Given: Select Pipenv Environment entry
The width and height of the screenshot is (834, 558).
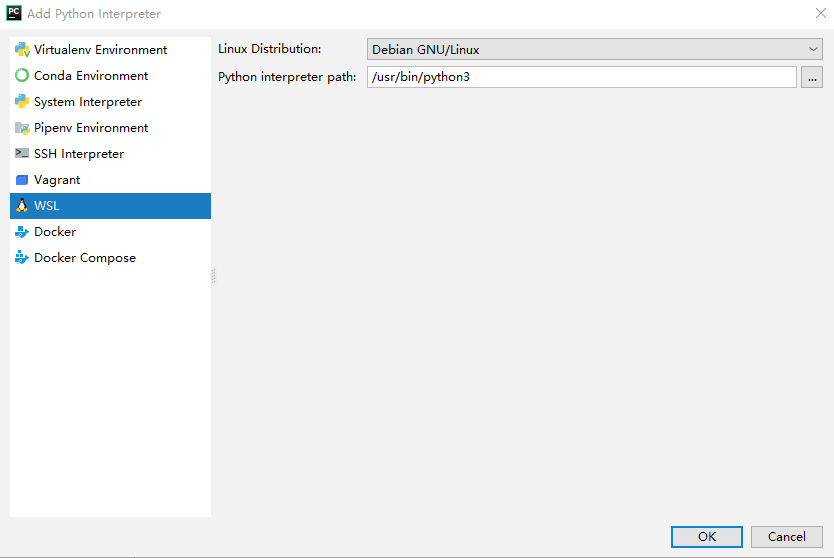Looking at the screenshot, I should click(x=111, y=128).
